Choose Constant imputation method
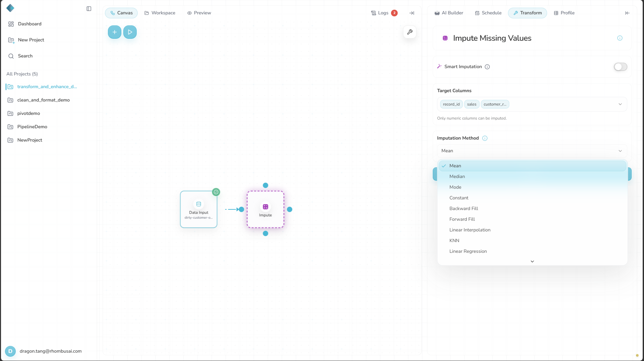Viewport: 644px width, 361px height. point(532,198)
